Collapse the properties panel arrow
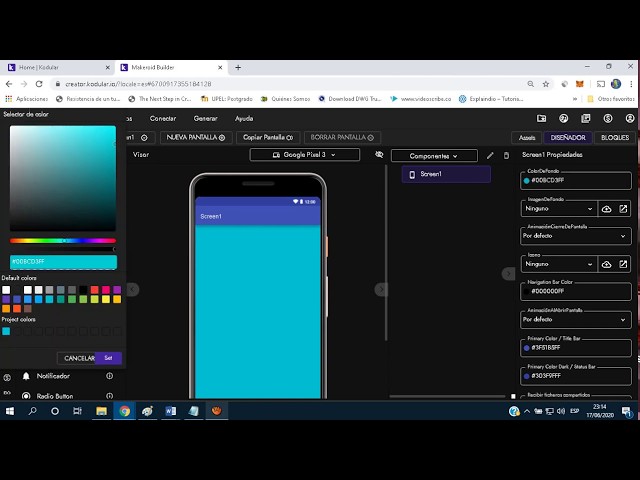640x480 pixels. pyautogui.click(x=508, y=273)
